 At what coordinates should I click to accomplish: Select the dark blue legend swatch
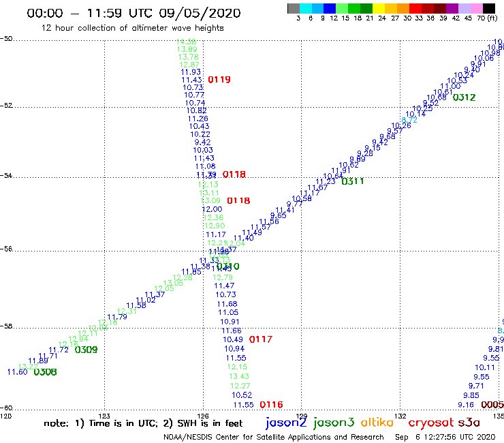click(x=330, y=8)
